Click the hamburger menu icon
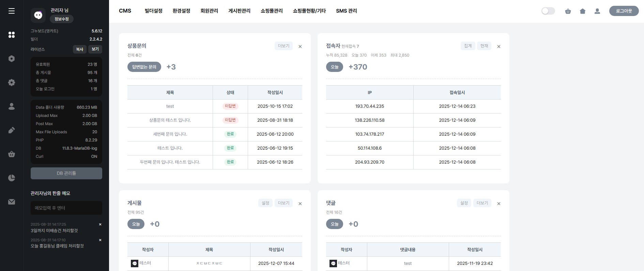 [12, 11]
